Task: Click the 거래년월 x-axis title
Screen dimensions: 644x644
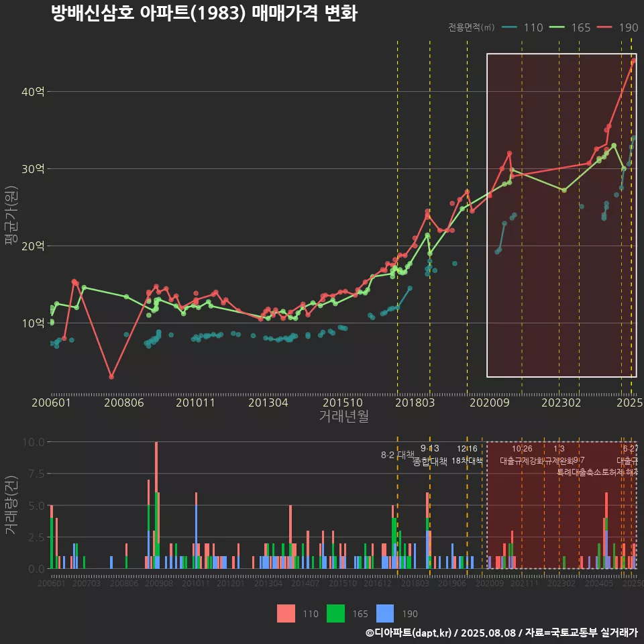Action: pyautogui.click(x=343, y=416)
